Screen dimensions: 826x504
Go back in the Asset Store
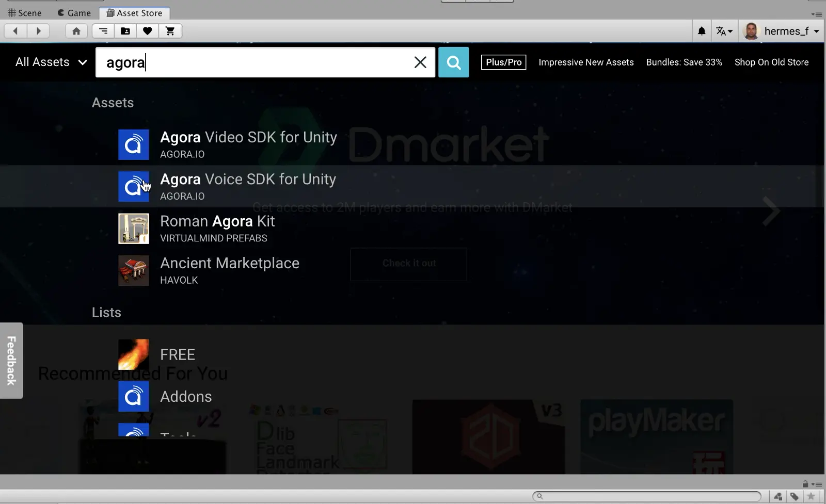coord(15,31)
